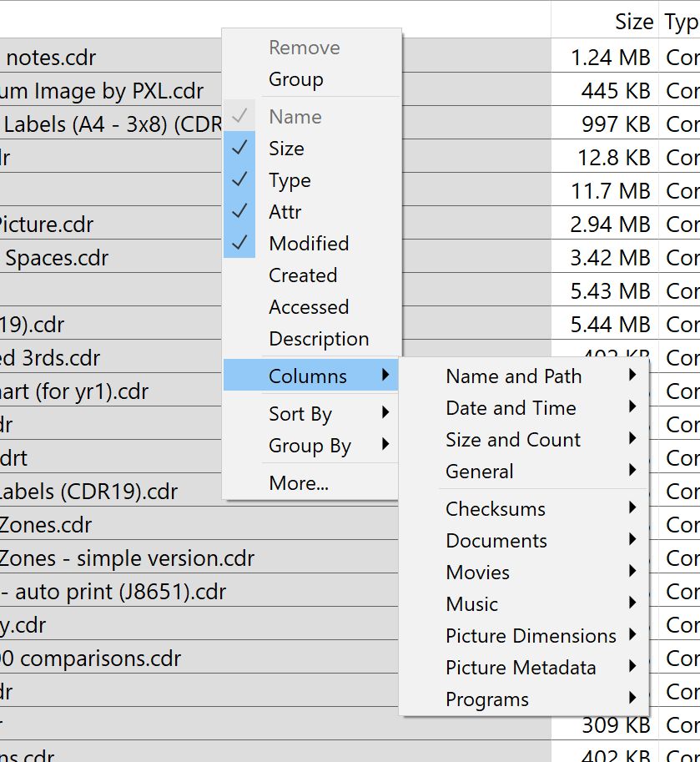Disable the Attr column checkmark
The width and height of the screenshot is (700, 762).
(x=285, y=212)
